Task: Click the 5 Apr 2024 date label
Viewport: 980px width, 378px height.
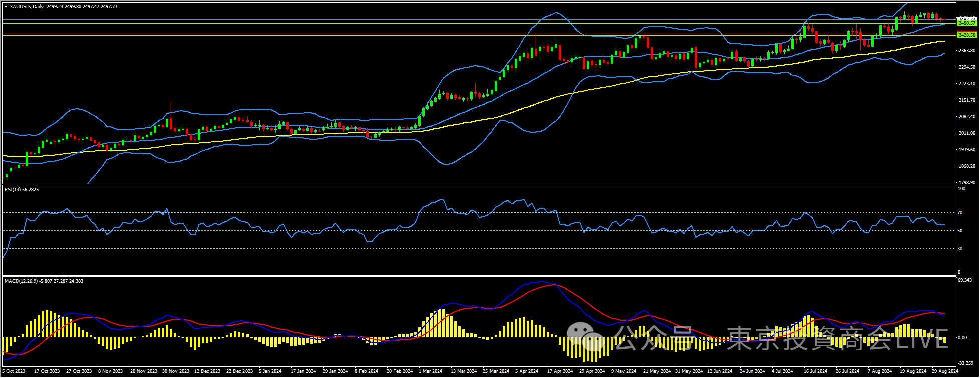Action: 527,371
